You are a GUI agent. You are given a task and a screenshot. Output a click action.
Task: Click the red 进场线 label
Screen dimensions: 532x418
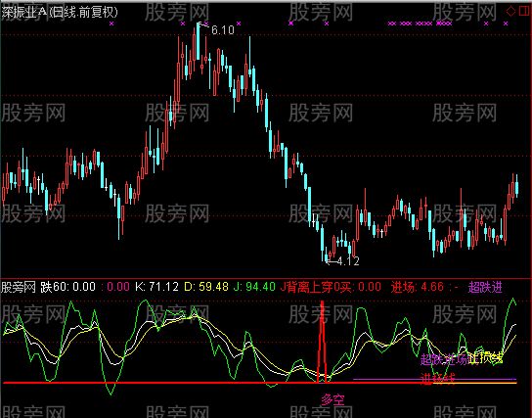tap(438, 378)
